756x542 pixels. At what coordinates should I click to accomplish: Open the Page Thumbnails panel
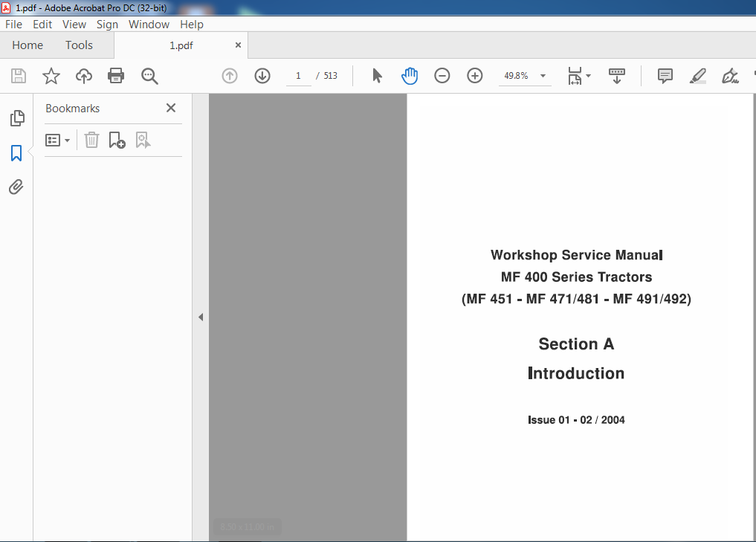click(17, 118)
